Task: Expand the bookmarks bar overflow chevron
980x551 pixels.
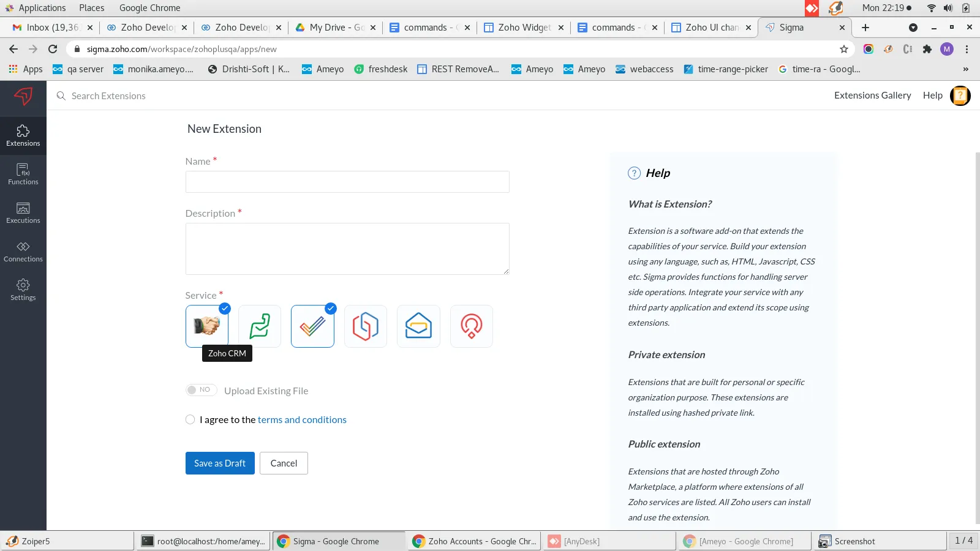Action: (966, 69)
